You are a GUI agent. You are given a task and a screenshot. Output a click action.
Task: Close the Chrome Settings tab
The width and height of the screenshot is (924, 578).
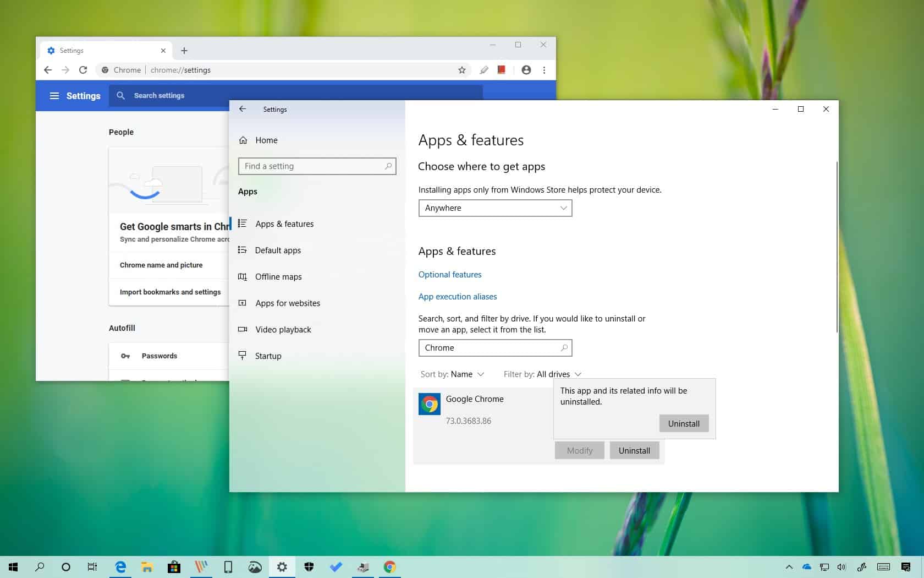tap(163, 51)
